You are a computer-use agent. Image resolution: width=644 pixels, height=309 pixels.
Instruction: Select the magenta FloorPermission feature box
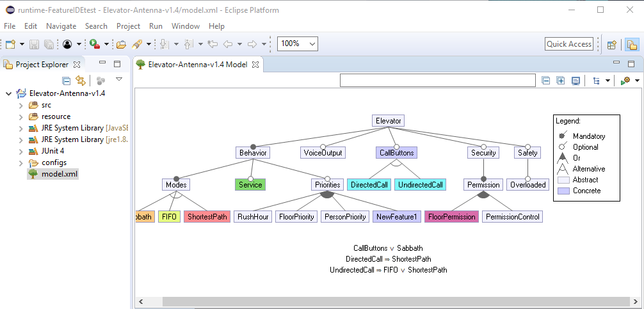coord(451,217)
